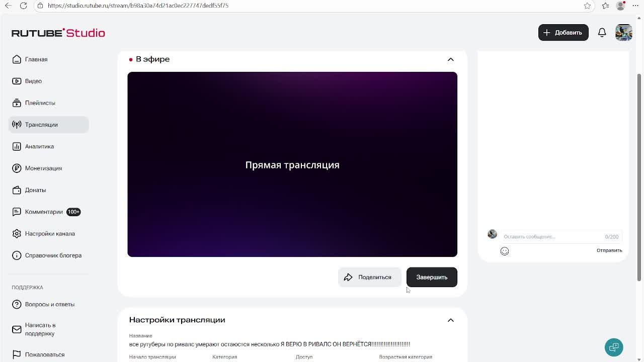Open the support chat widget icon

click(x=614, y=347)
